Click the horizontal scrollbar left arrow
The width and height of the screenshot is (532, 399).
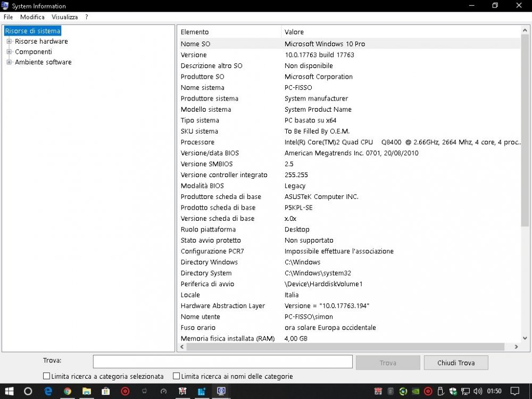(x=182, y=347)
